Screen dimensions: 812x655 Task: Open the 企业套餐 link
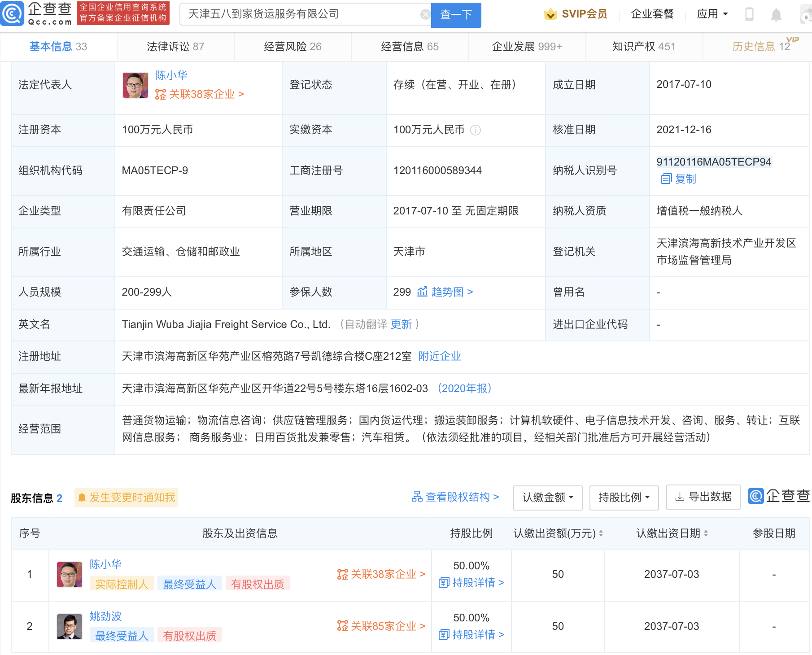click(x=652, y=14)
